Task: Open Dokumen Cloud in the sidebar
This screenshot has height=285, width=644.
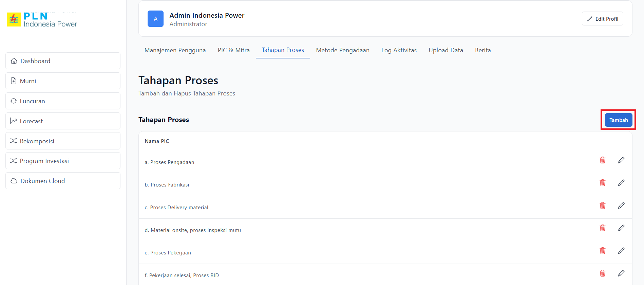Action: pos(63,181)
